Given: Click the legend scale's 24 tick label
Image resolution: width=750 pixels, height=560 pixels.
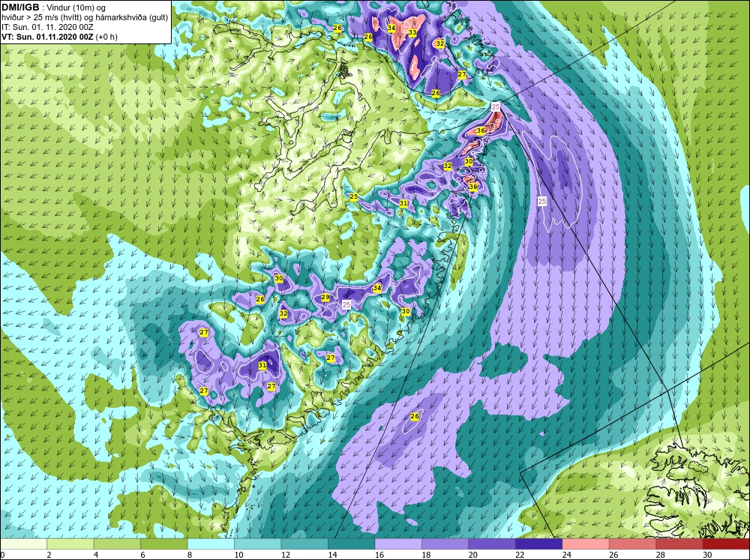Looking at the screenshot, I should 567,555.
